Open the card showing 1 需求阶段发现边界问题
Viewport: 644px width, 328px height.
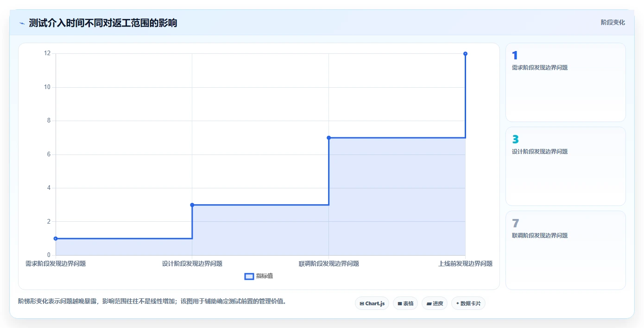click(x=566, y=82)
